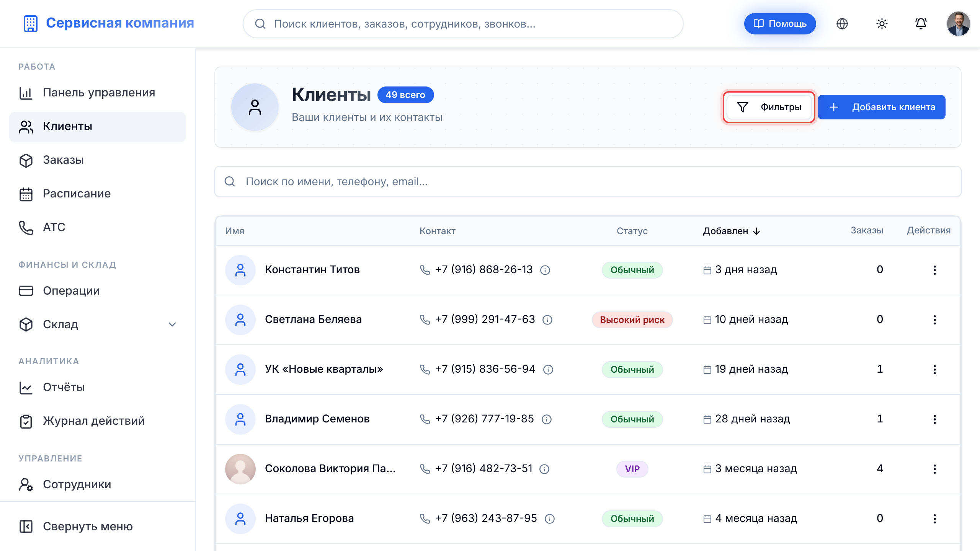Open user profile avatar

[x=958, y=24]
